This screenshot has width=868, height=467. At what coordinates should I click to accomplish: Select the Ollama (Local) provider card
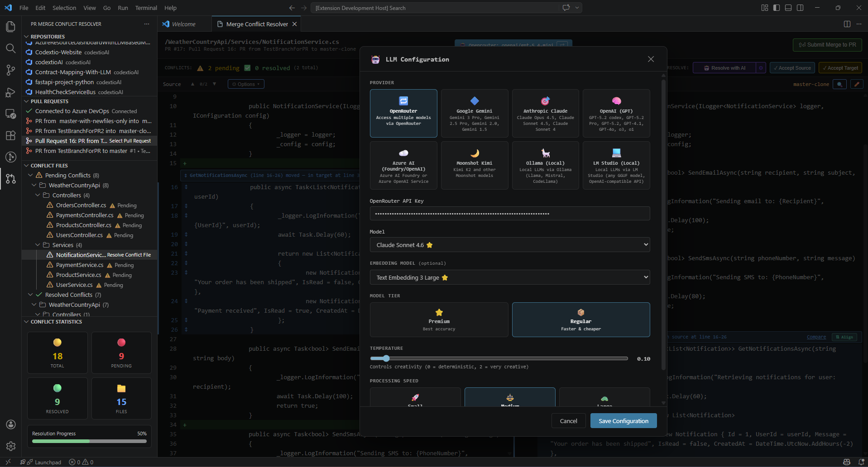545,165
